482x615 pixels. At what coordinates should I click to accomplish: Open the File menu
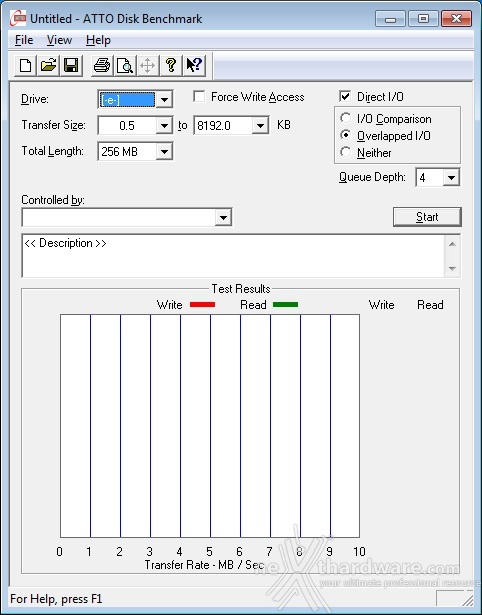24,40
